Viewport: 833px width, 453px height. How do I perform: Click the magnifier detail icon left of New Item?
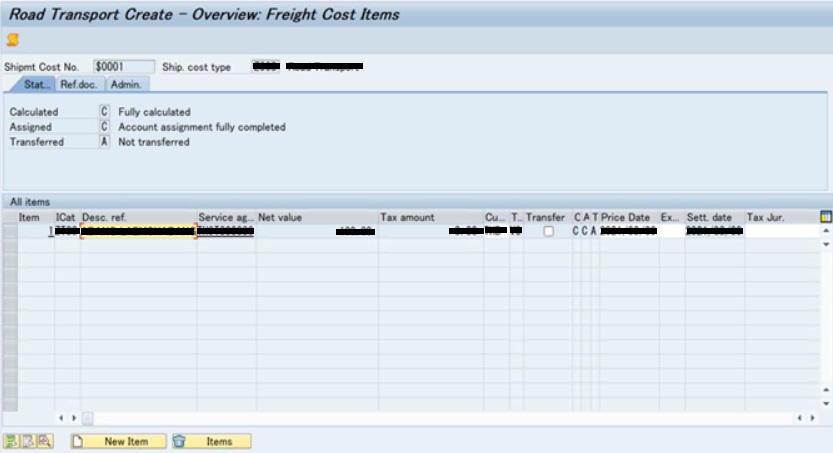click(44, 441)
